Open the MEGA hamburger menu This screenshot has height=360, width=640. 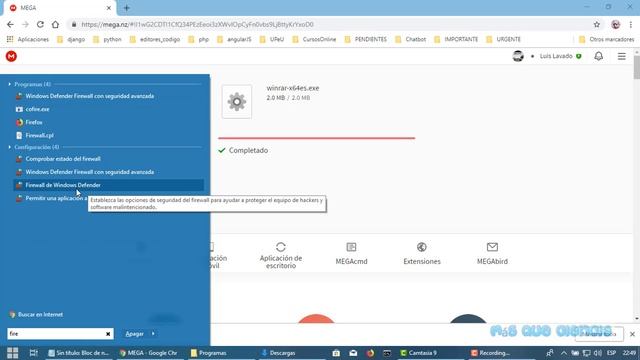pos(621,56)
